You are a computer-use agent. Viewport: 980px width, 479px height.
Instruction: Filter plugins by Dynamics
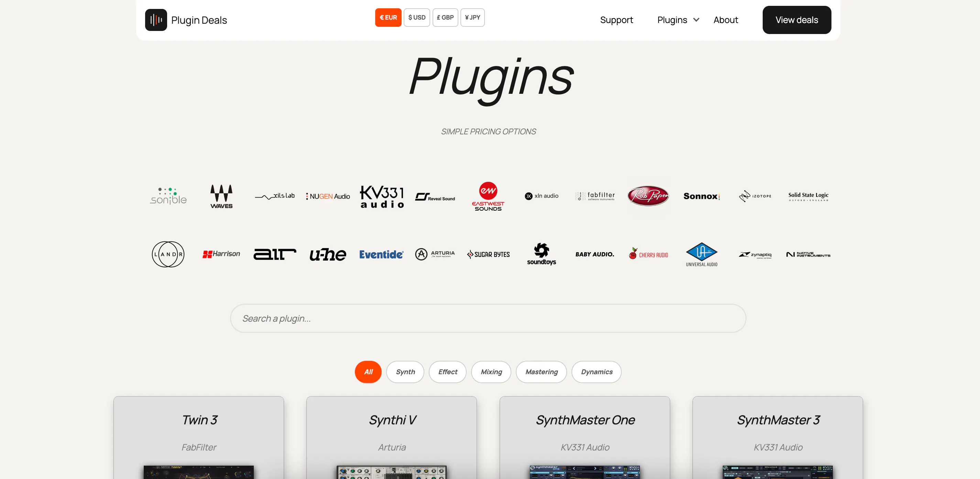(597, 371)
